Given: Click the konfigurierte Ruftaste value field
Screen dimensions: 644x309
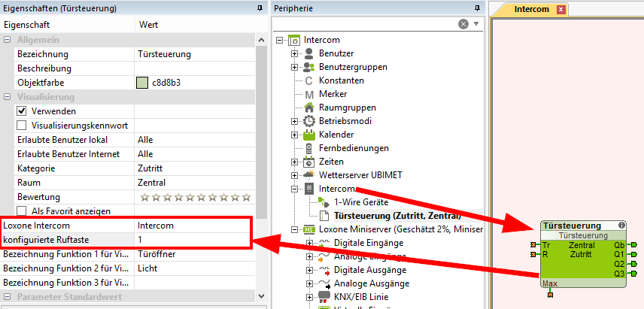Looking at the screenshot, I should 194,239.
